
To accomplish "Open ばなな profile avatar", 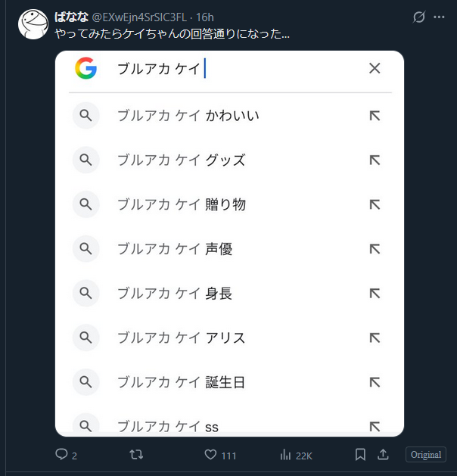I will coord(33,24).
